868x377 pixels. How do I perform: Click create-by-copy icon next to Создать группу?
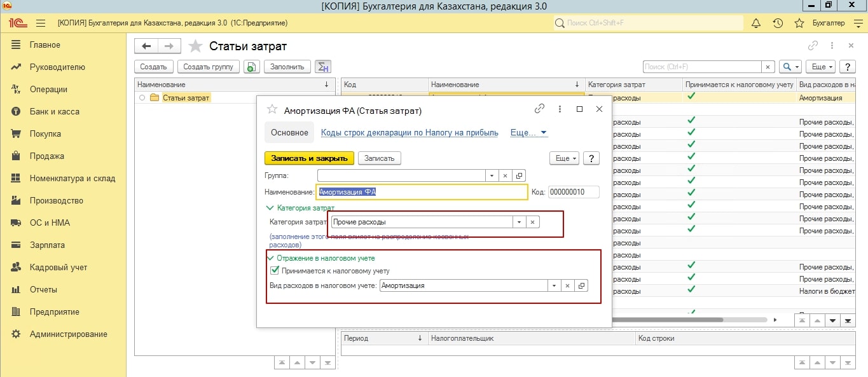point(252,67)
